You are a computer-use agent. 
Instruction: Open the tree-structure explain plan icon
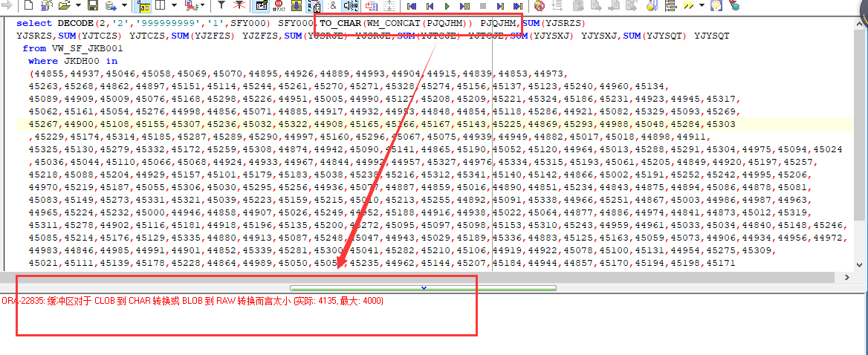point(671,5)
